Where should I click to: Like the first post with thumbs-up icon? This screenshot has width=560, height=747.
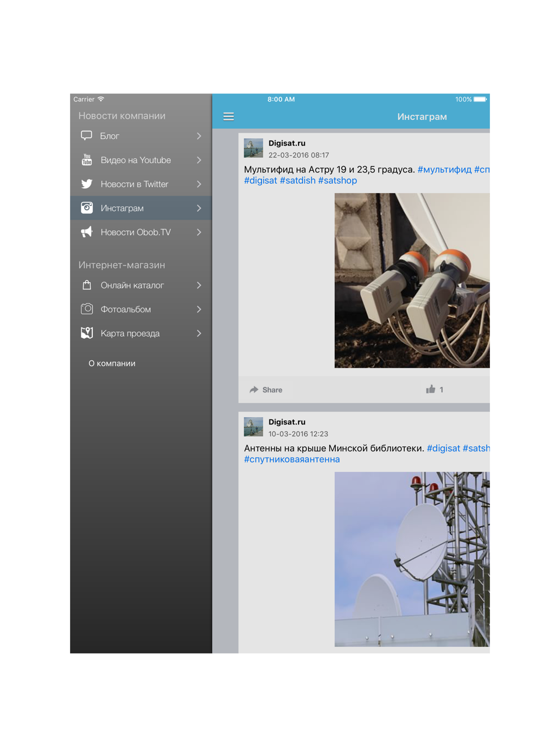(x=431, y=389)
